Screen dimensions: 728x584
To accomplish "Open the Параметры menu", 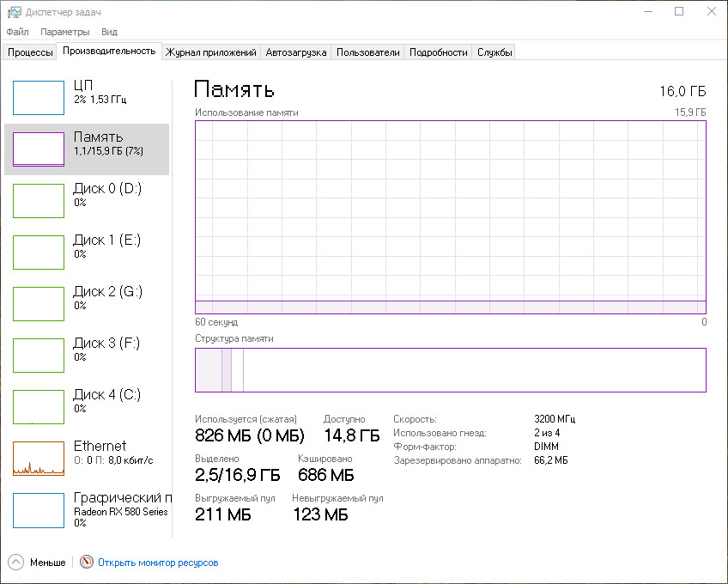I will tap(64, 32).
